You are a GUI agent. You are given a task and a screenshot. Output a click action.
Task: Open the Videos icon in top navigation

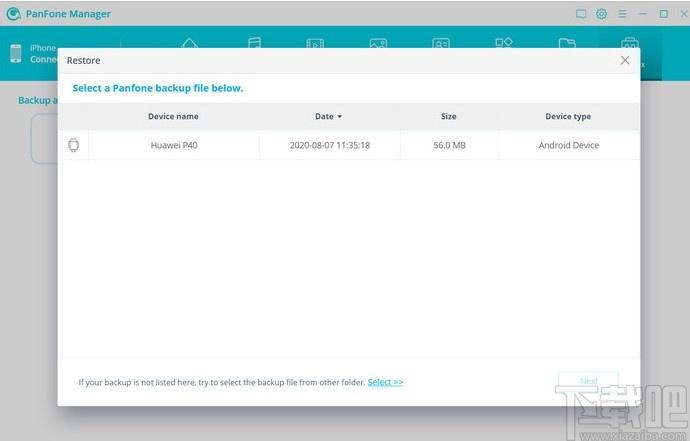pyautogui.click(x=315, y=43)
